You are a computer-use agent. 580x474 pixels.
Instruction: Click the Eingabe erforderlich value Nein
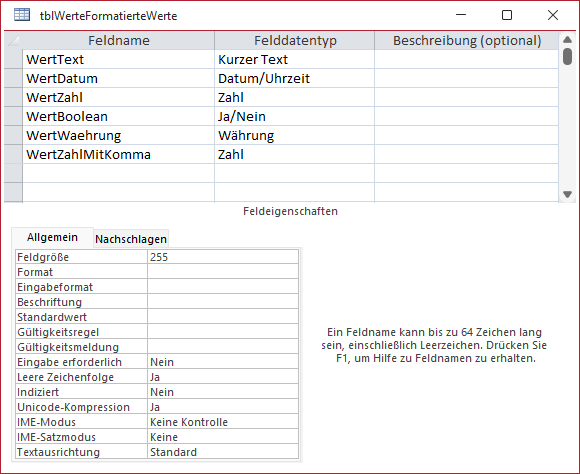pos(223,362)
